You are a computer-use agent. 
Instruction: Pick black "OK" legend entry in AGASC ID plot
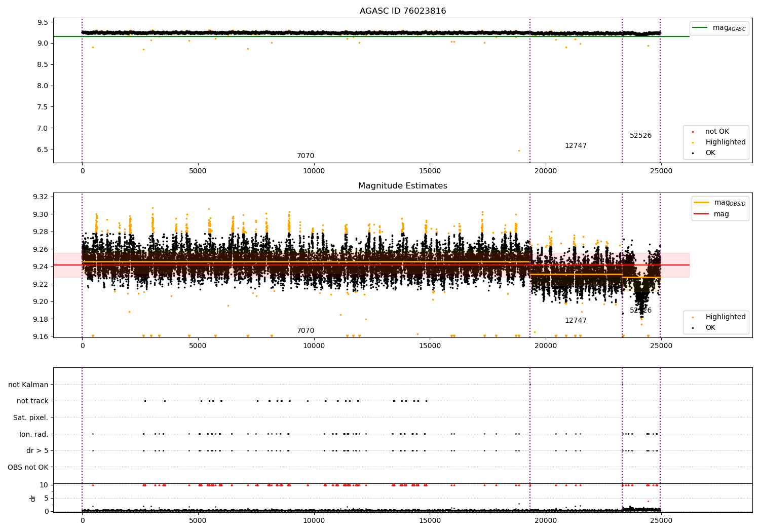click(x=704, y=153)
